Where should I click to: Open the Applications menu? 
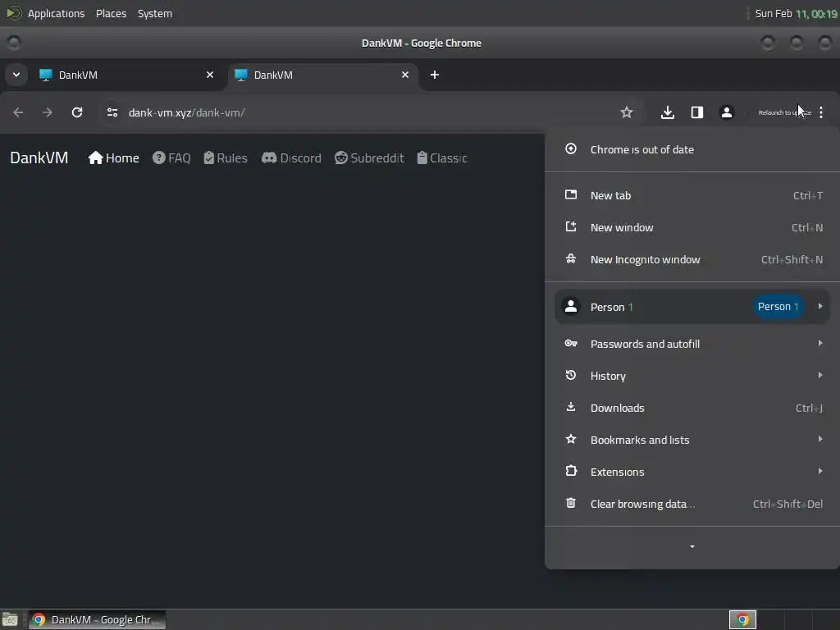point(56,13)
